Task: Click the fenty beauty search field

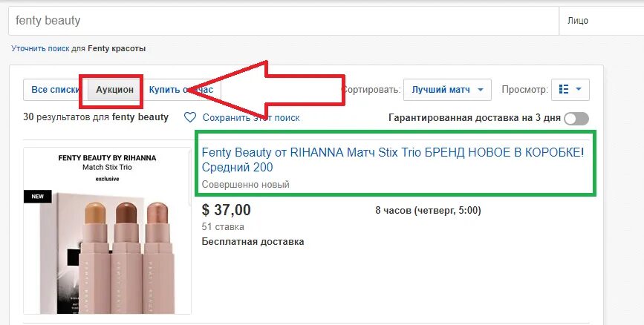Action: tap(284, 21)
